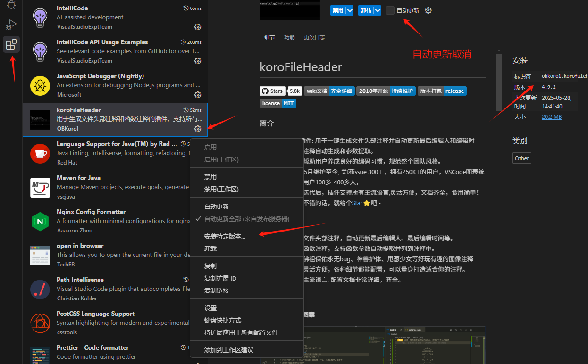The height and width of the screenshot is (364, 588).
Task: Open manage gear for IntelliCode extension
Action: coord(198,27)
